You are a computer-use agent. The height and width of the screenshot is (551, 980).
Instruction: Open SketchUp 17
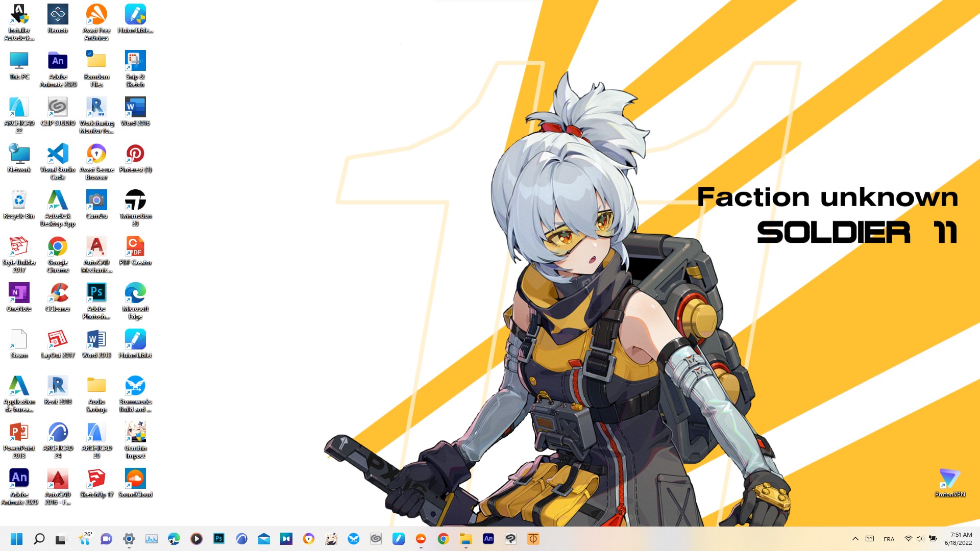96,480
